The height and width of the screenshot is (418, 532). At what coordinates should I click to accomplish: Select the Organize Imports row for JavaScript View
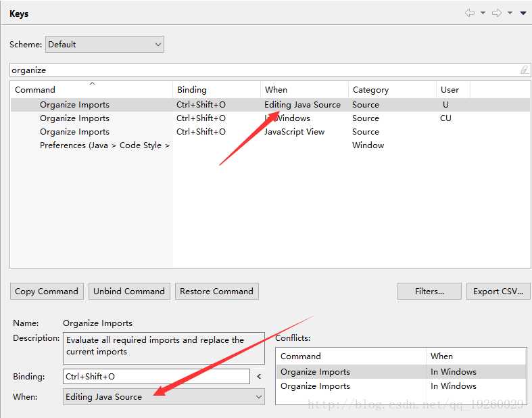click(74, 132)
